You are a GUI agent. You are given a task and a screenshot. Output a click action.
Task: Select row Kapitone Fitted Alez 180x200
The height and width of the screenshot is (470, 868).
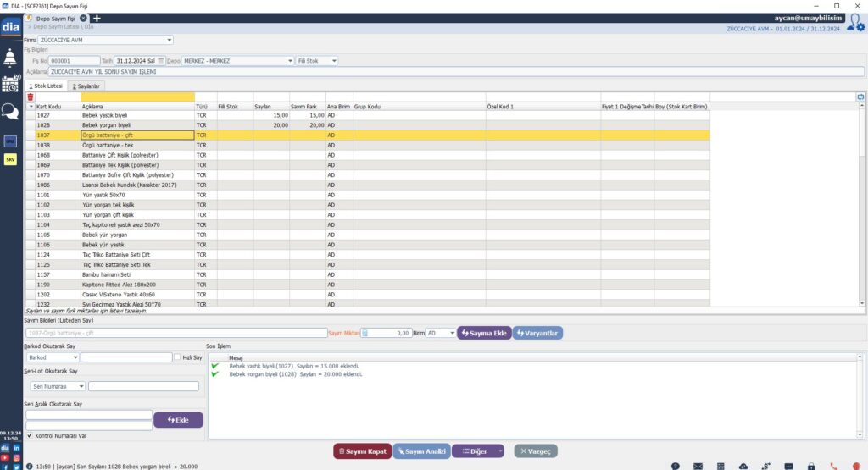pos(368,285)
